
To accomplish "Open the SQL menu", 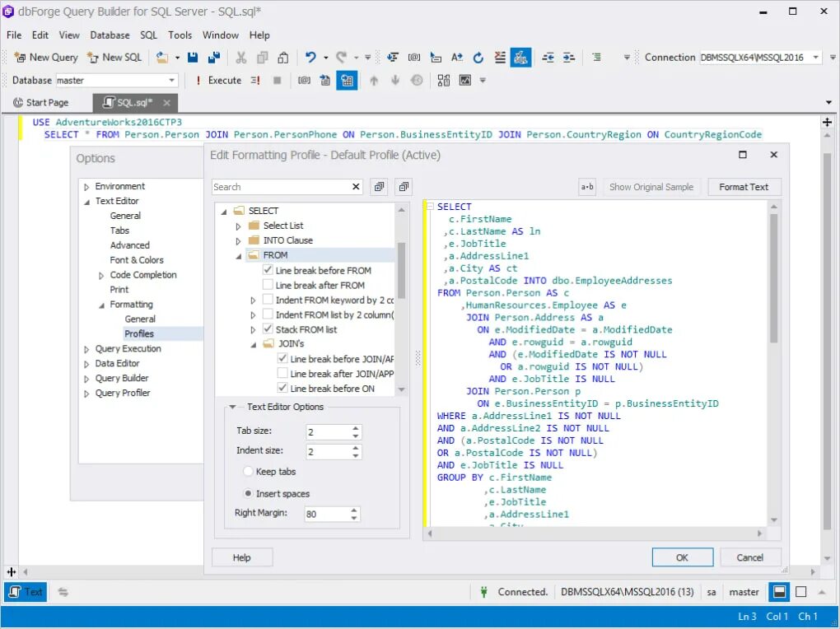I will coord(148,35).
